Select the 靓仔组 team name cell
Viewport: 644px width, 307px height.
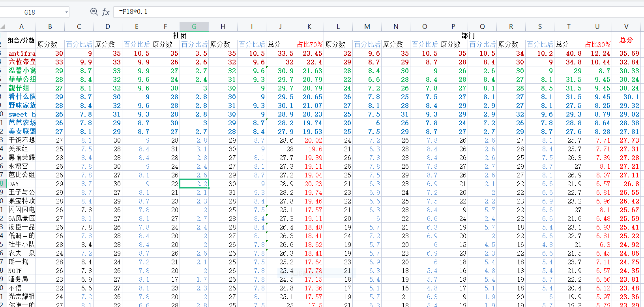tap(21, 88)
